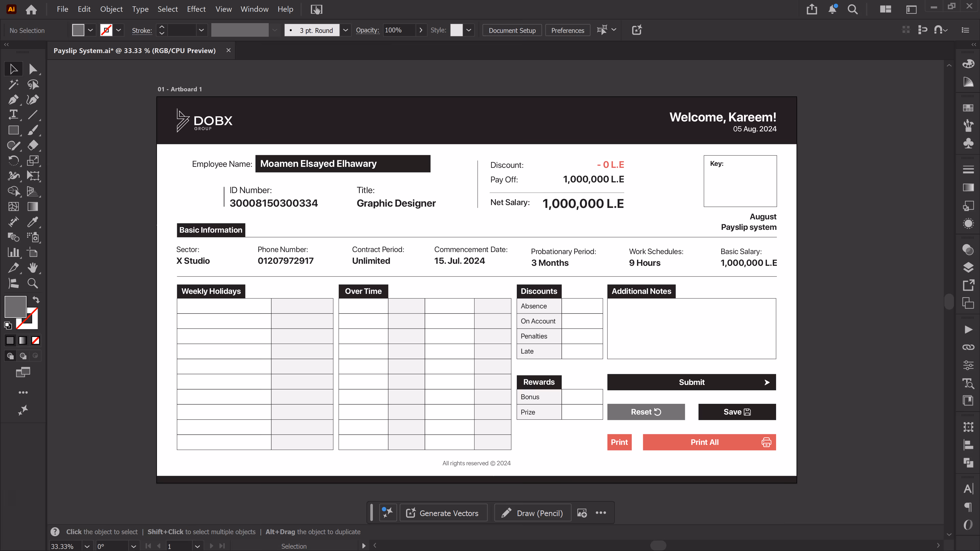The image size is (980, 551).
Task: Open the Layers panel icon
Action: tap(968, 268)
